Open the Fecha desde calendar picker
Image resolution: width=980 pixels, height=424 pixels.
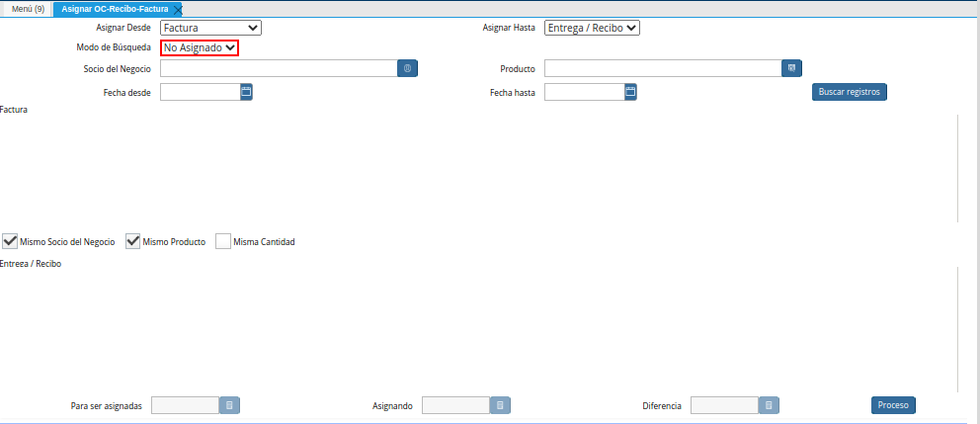246,92
